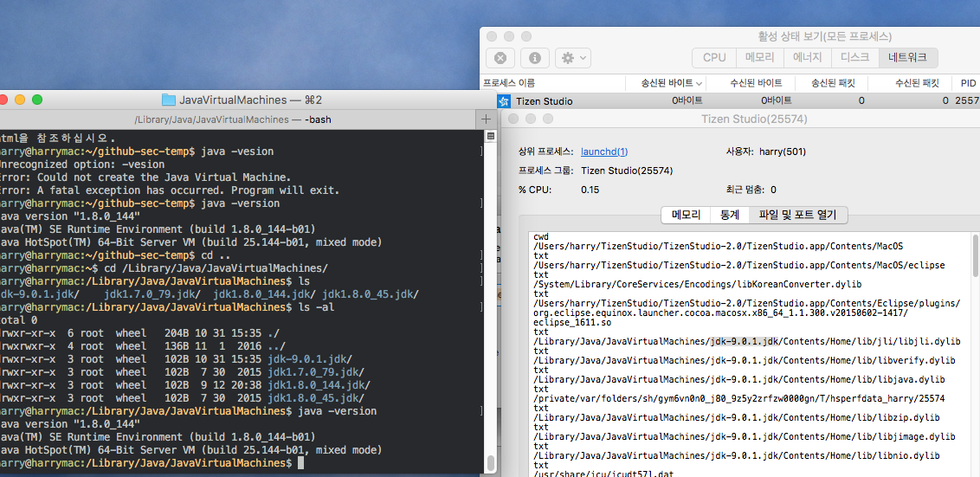Click the open files list scrollbar

click(976, 255)
